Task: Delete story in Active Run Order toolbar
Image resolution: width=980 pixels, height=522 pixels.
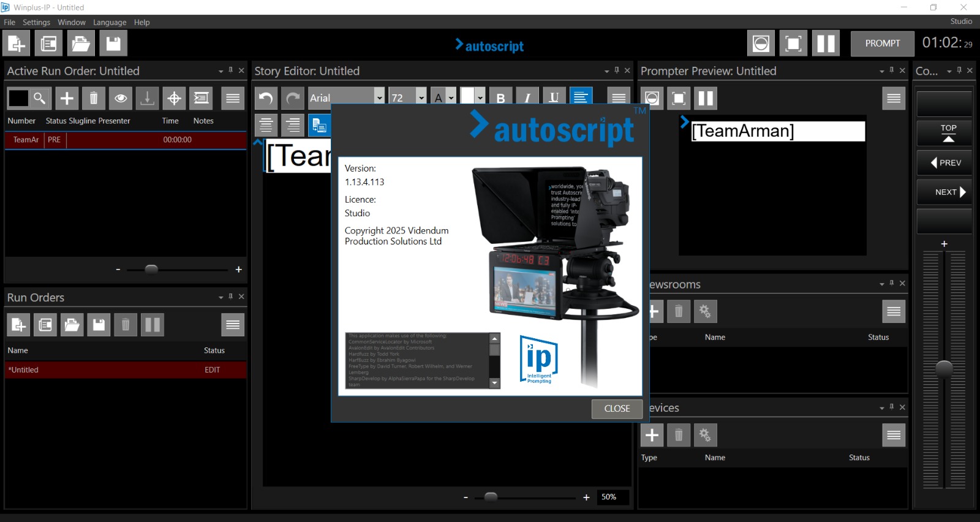Action: point(94,98)
